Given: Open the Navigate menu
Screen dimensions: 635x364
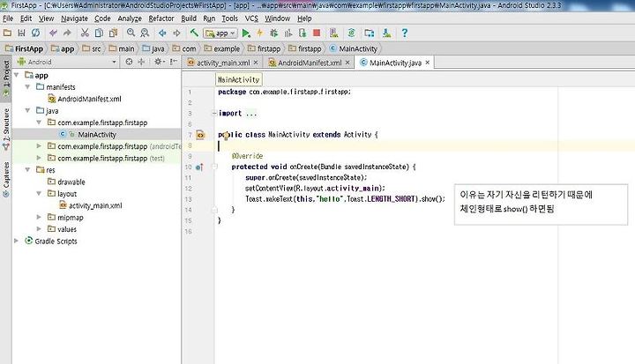Looking at the screenshot, I should point(74,19).
